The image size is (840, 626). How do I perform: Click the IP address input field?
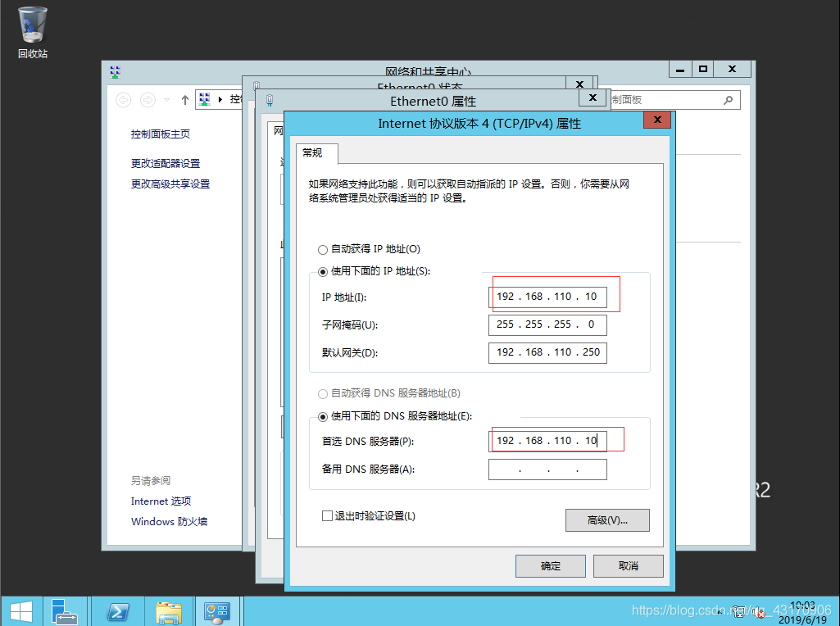pos(547,297)
